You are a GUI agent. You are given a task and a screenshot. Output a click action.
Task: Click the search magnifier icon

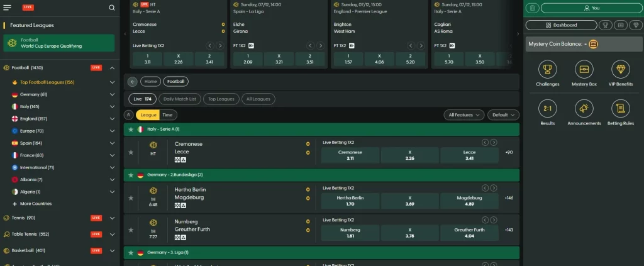click(x=111, y=8)
